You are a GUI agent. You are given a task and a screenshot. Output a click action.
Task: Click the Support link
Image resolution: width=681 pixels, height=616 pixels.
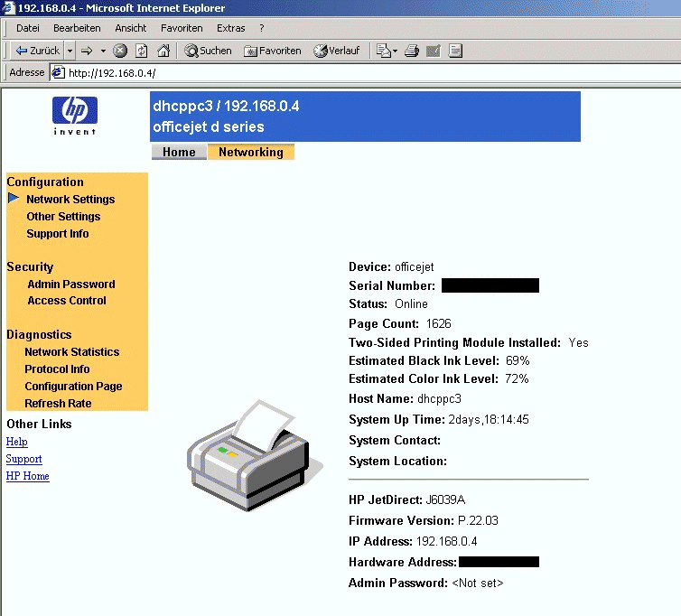point(23,459)
